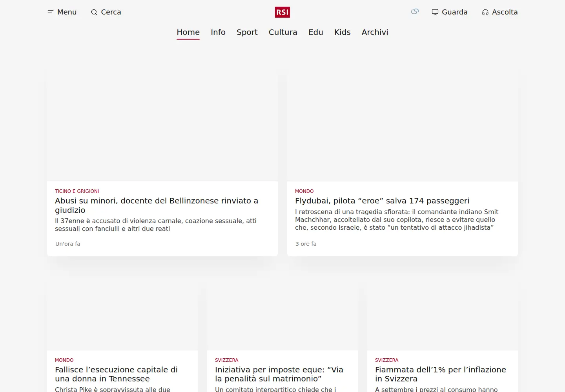The width and height of the screenshot is (565, 392).
Task: Click 'A settembre i prezzi al consumo' summary
Action: (x=436, y=389)
